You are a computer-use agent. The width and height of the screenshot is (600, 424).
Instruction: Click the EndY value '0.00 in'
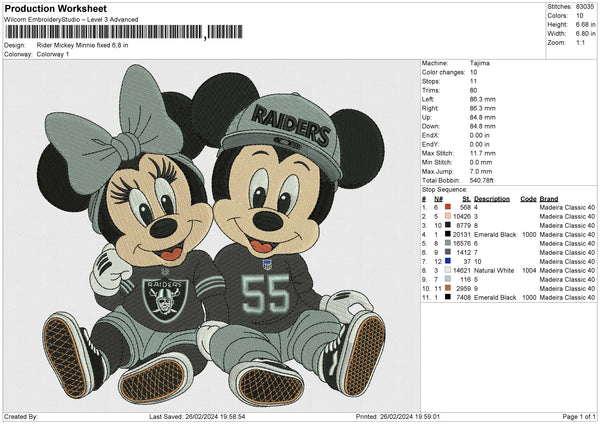pyautogui.click(x=479, y=144)
